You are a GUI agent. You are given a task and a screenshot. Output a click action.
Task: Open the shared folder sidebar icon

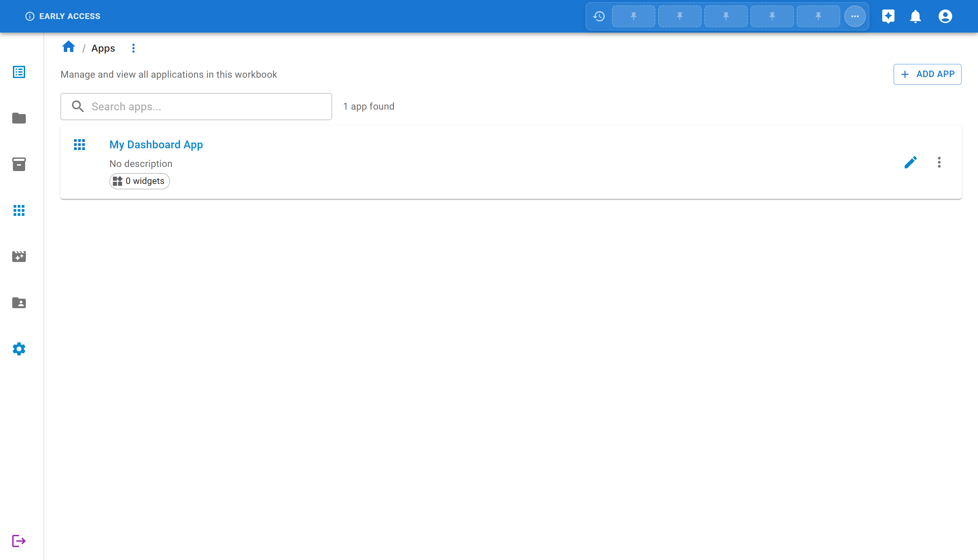pyautogui.click(x=19, y=303)
